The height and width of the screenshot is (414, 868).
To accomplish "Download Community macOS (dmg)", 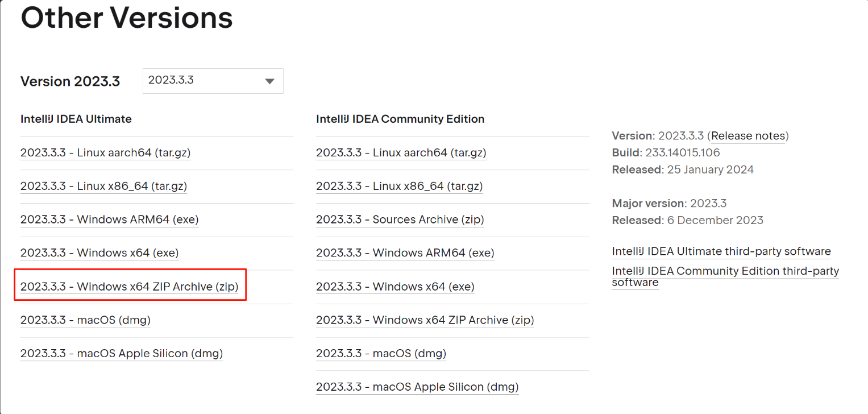I will point(381,353).
